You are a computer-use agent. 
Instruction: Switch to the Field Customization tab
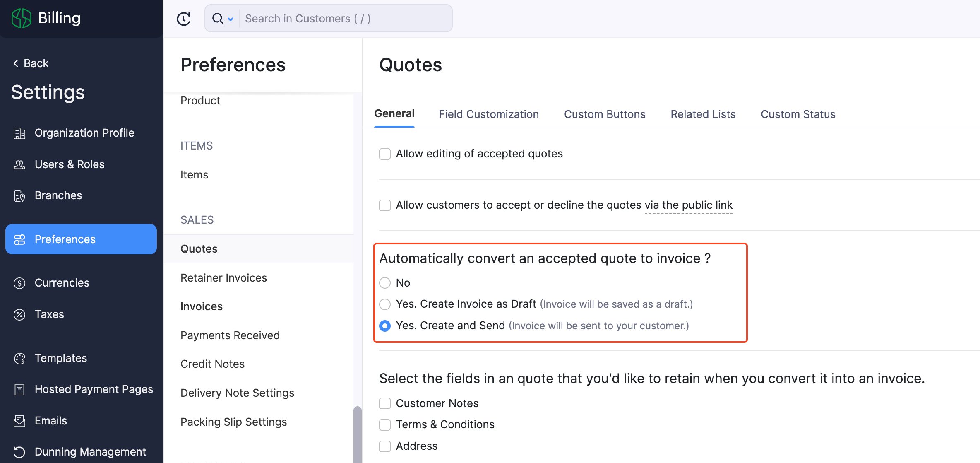click(x=489, y=114)
